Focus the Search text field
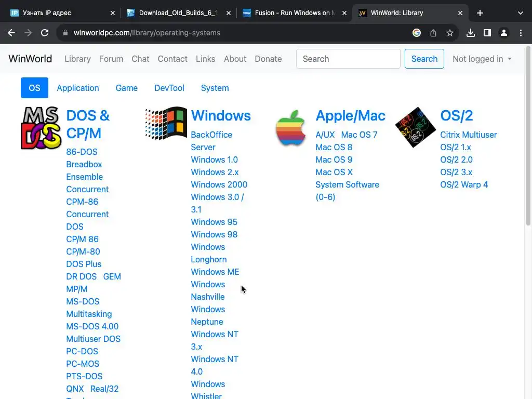This screenshot has width=532, height=399. click(x=348, y=59)
